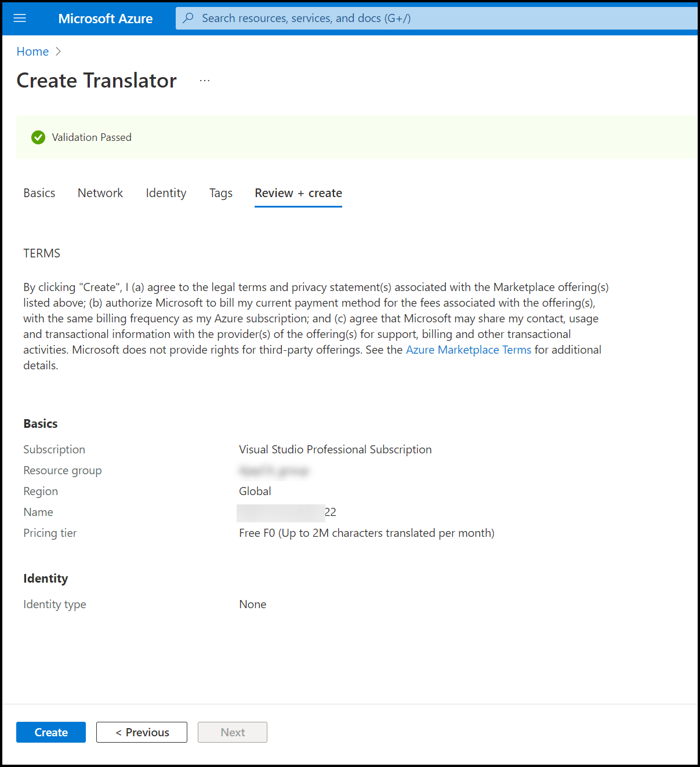Open the ellipsis more options menu
Screen dimensions: 700x767
click(205, 81)
